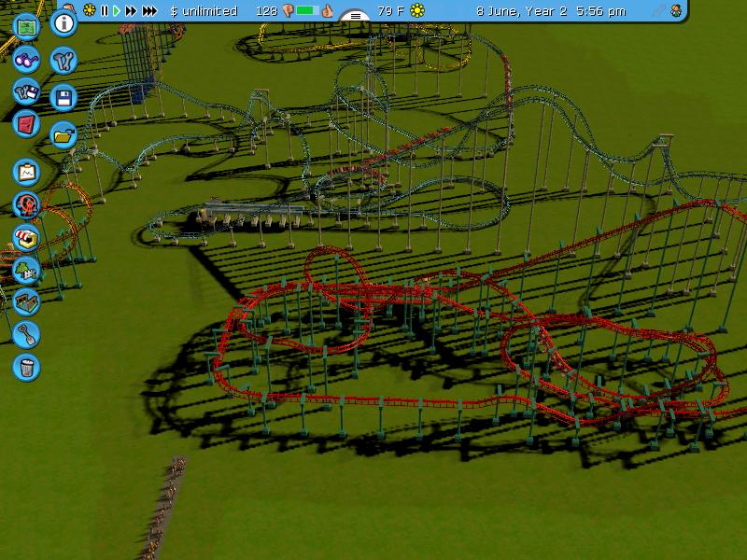Open the park information 'i' button
Image resolution: width=747 pixels, height=560 pixels.
click(x=63, y=22)
